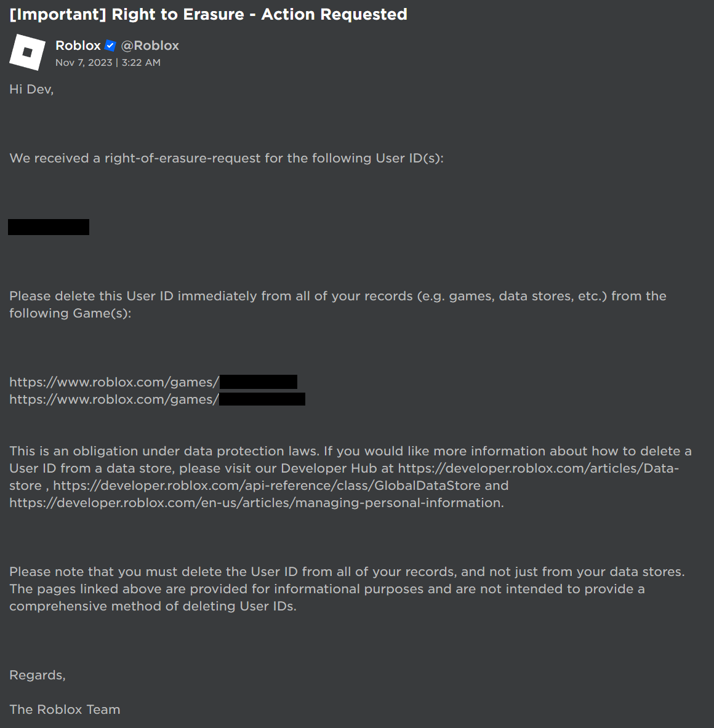
Task: Click the Nov 7, 2023 date
Action: pyautogui.click(x=84, y=63)
